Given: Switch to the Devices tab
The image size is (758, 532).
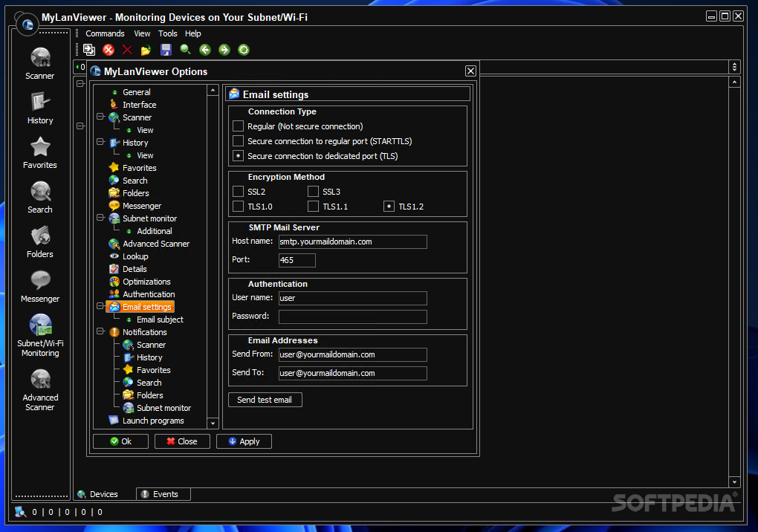Looking at the screenshot, I should pos(103,494).
